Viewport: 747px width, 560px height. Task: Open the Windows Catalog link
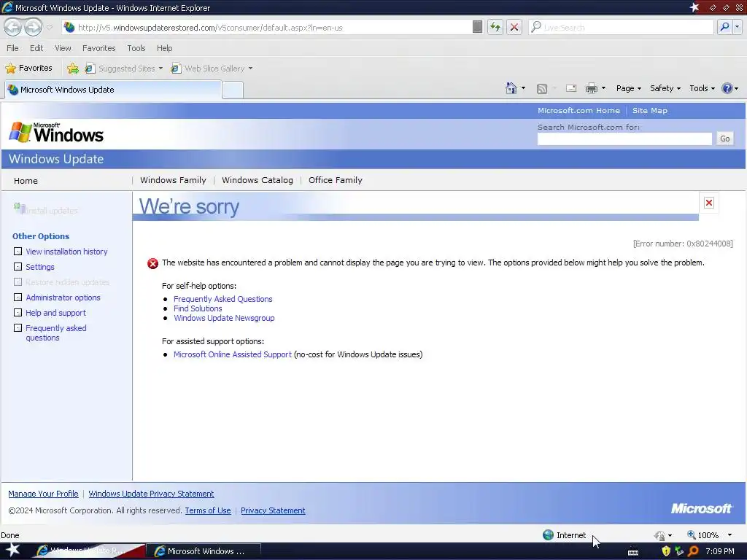(x=258, y=180)
